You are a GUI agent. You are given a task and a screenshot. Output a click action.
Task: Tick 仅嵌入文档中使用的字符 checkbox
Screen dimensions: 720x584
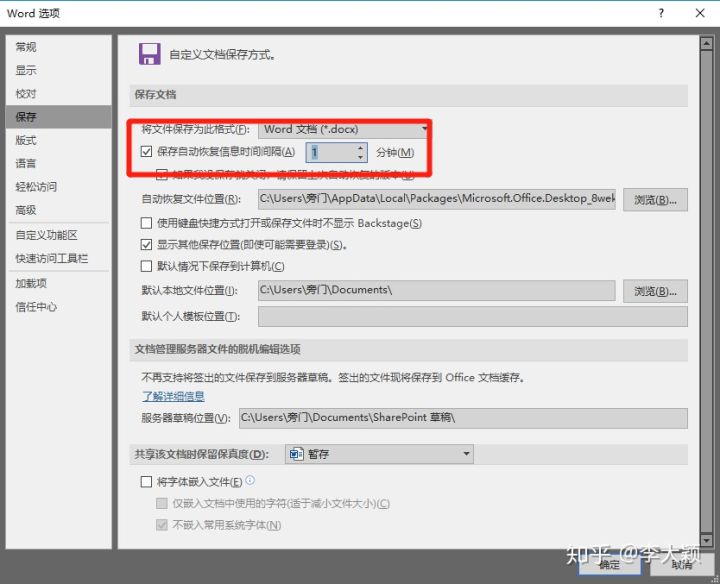(x=162, y=503)
